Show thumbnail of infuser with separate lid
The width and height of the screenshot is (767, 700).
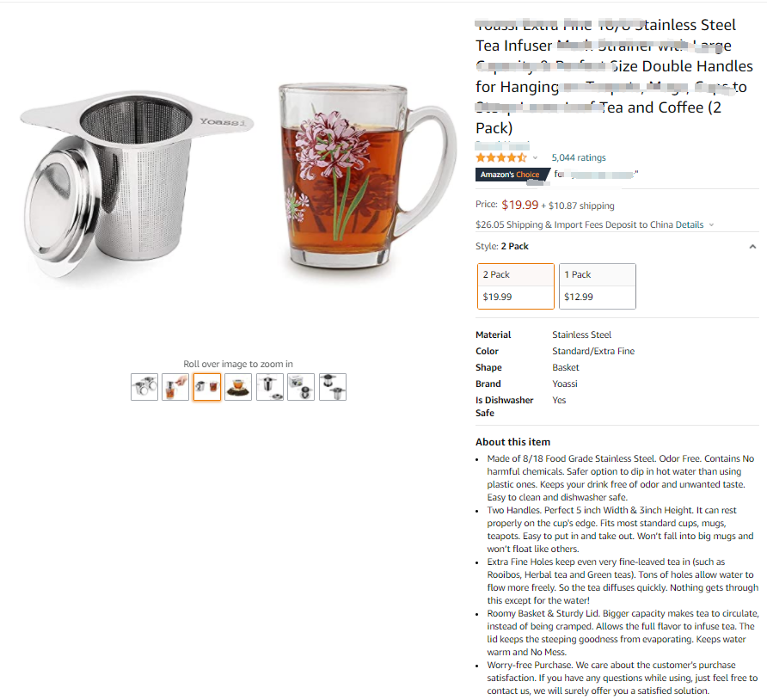[269, 387]
